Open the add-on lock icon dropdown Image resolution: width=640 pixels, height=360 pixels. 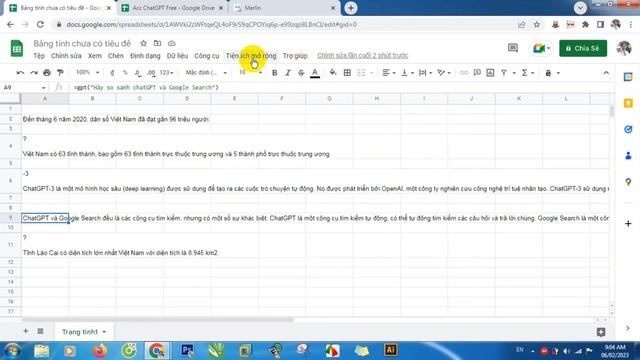(552, 73)
